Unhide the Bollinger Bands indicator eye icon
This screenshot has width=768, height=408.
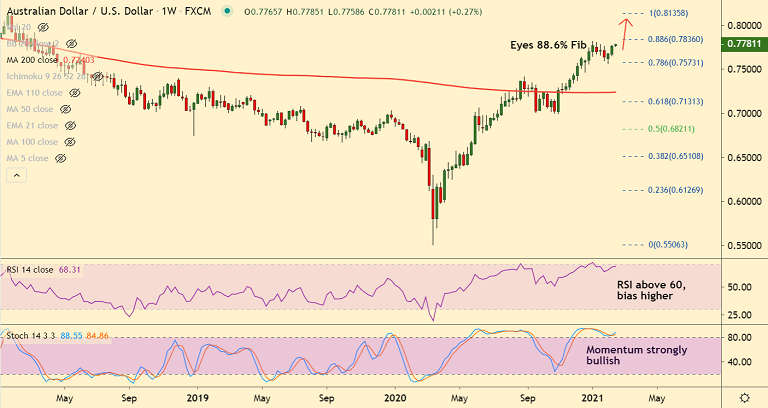[72, 44]
